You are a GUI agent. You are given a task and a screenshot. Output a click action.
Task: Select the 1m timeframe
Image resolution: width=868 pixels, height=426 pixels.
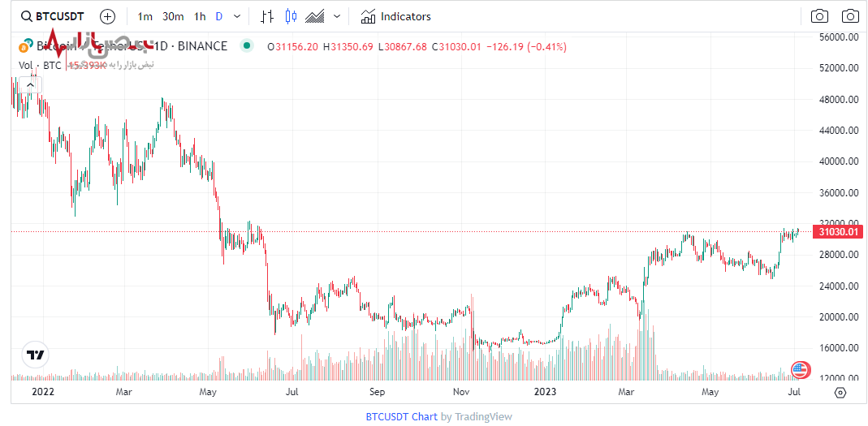coord(145,16)
